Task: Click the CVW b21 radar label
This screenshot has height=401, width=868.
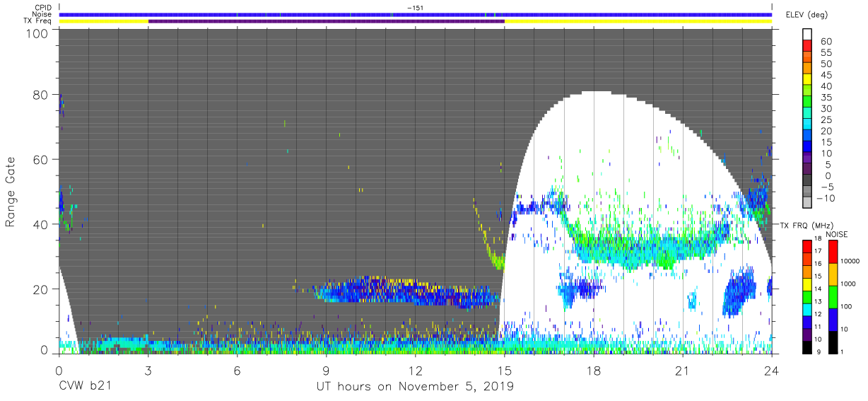Action: tap(86, 386)
